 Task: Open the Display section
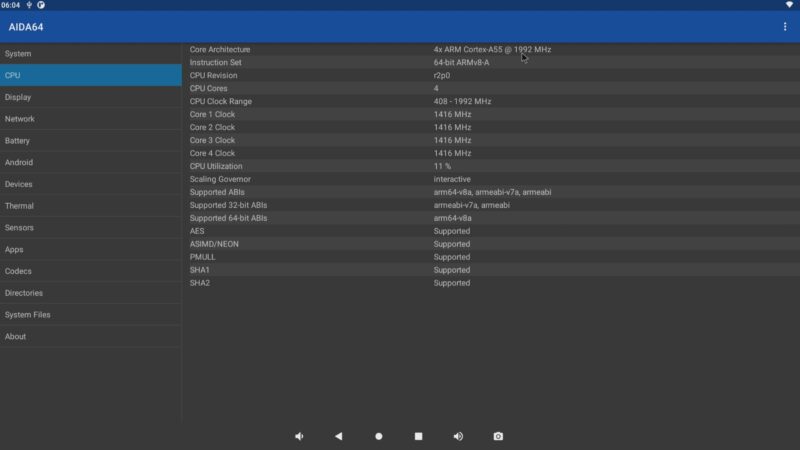(x=91, y=97)
